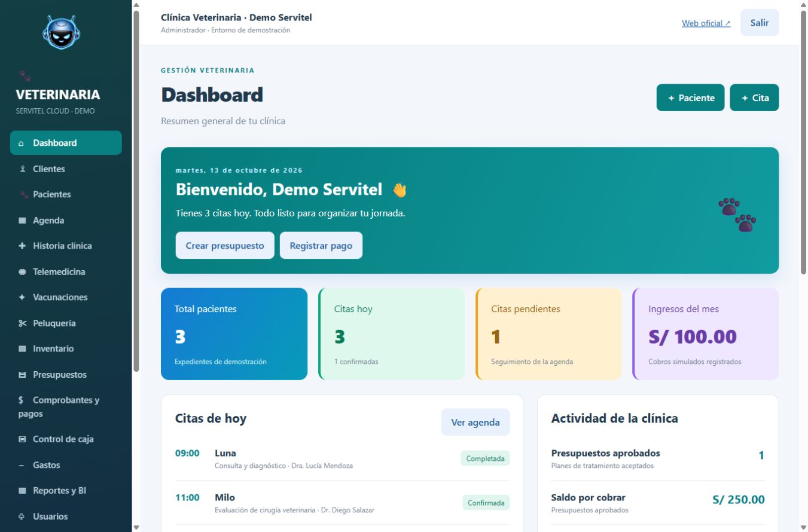Click the register icon beside Control de caja
This screenshot has height=532, width=808.
pos(22,439)
